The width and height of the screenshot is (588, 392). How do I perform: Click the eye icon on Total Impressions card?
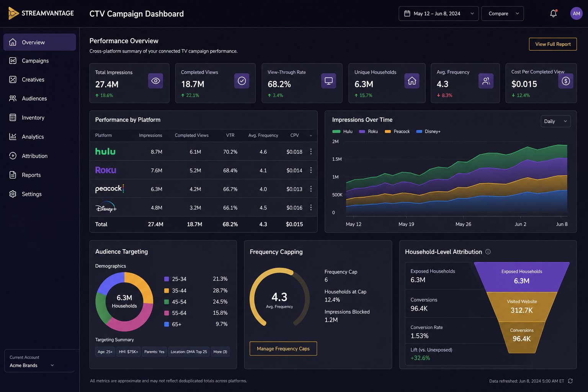[x=155, y=81]
